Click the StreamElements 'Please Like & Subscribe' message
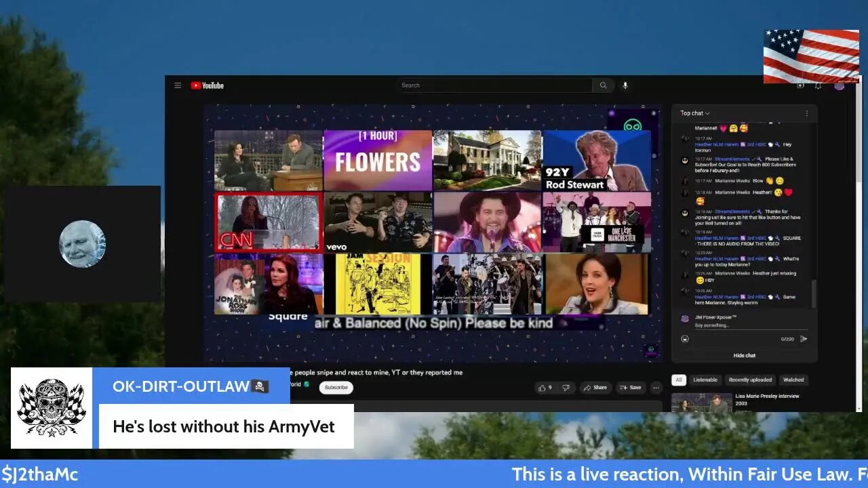868x488 pixels. [x=746, y=164]
